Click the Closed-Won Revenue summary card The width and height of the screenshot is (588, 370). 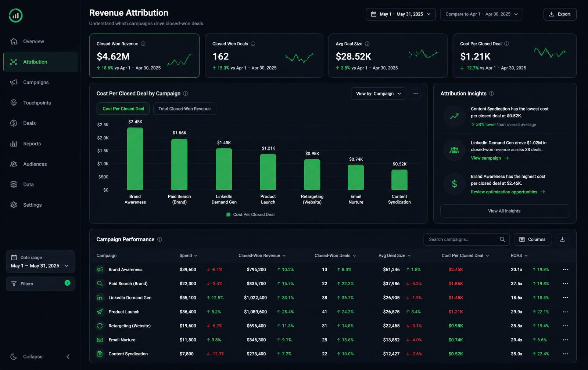[144, 56]
